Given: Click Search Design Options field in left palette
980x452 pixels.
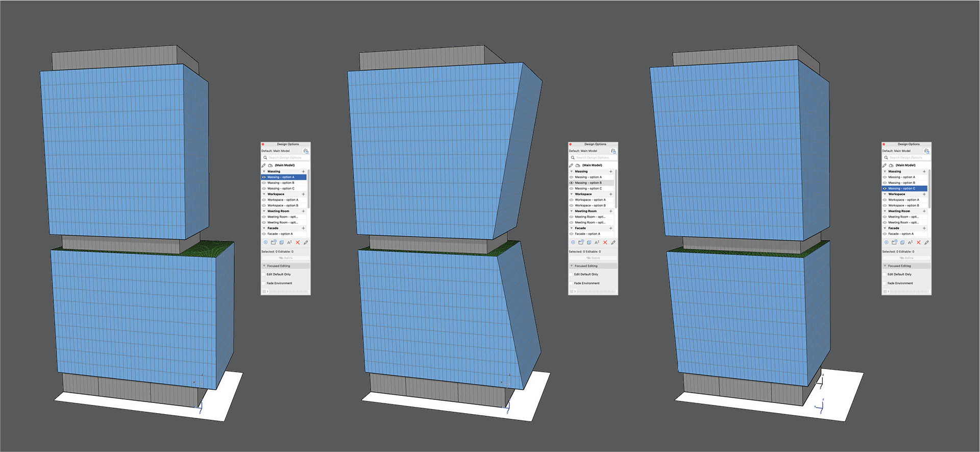Looking at the screenshot, I should pos(285,157).
